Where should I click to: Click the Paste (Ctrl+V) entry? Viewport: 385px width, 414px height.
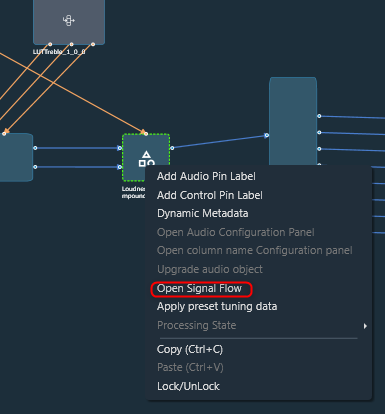(190, 367)
